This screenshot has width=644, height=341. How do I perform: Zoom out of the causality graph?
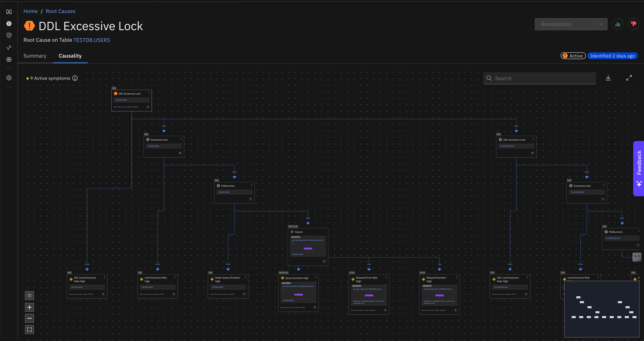click(29, 318)
